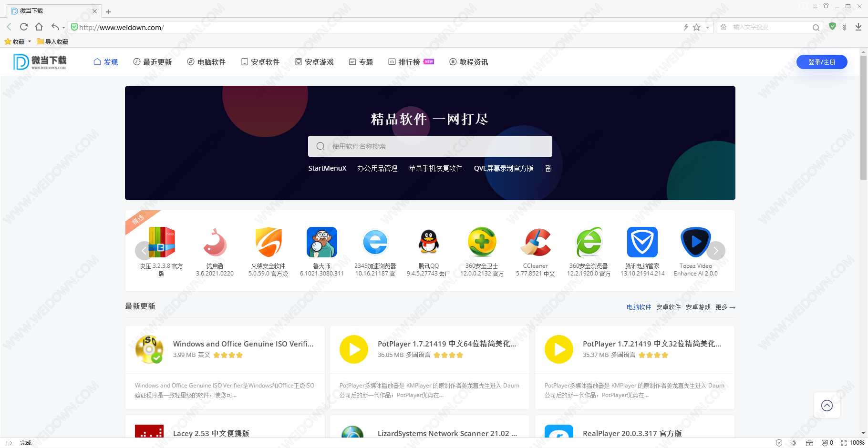Open the 360安全浏览器 app icon
Image resolution: width=868 pixels, height=448 pixels.
click(x=589, y=242)
